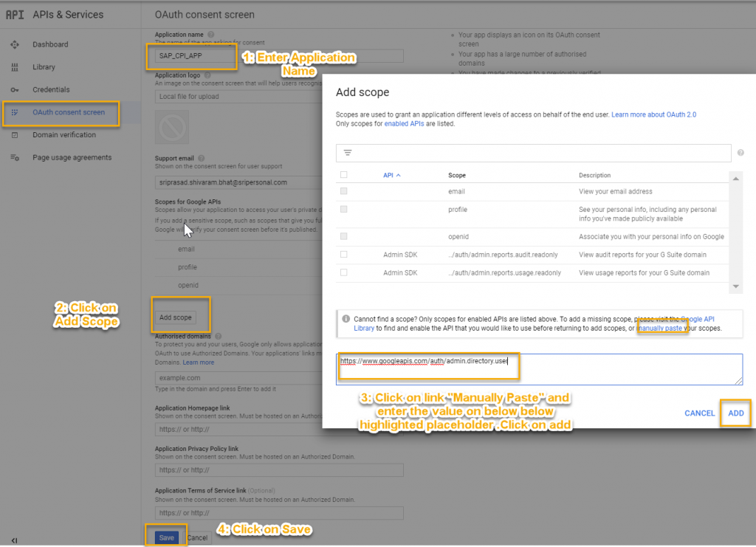Click Cancel next to Save

pos(197,538)
